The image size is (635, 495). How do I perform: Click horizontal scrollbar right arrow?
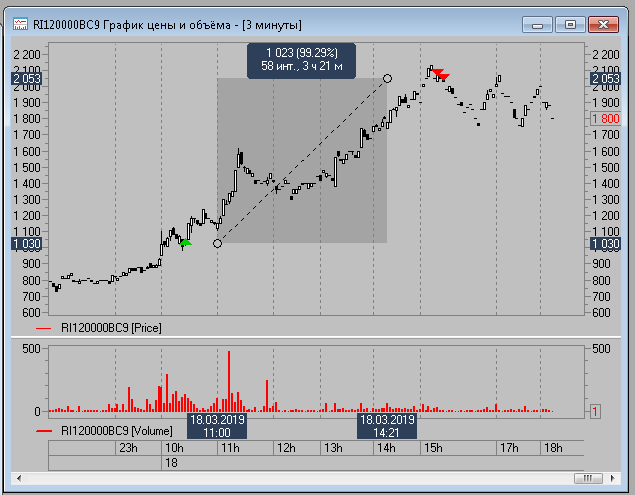611,477
